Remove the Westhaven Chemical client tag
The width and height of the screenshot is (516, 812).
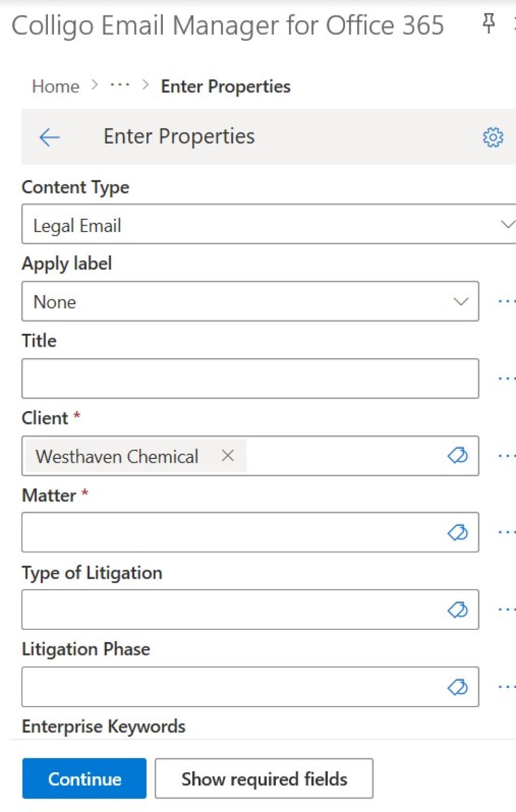point(228,456)
